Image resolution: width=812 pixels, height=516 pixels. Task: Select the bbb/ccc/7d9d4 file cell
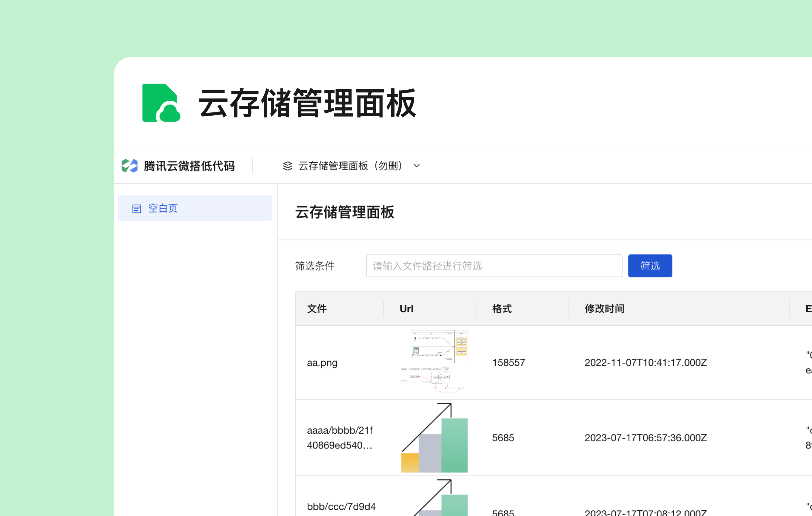[341, 506]
